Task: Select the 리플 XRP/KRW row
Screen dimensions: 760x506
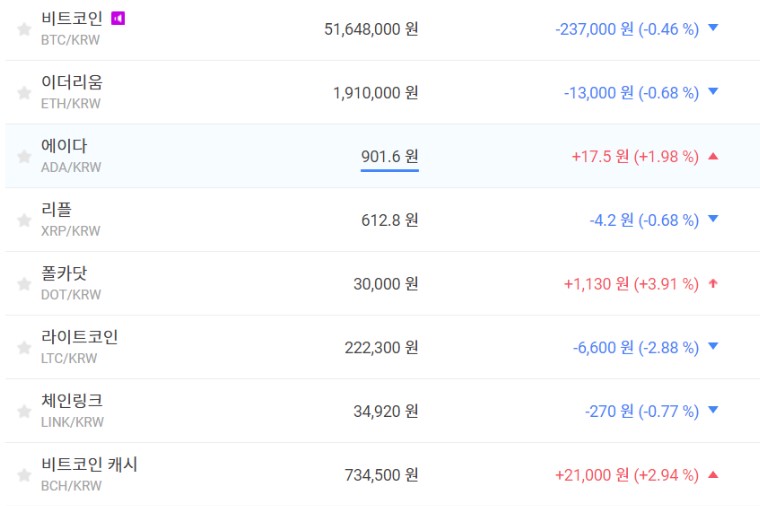Action: (380, 220)
